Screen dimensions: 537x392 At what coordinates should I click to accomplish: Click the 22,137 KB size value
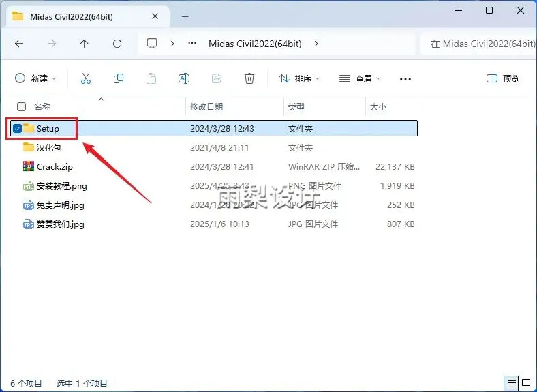pyautogui.click(x=395, y=166)
